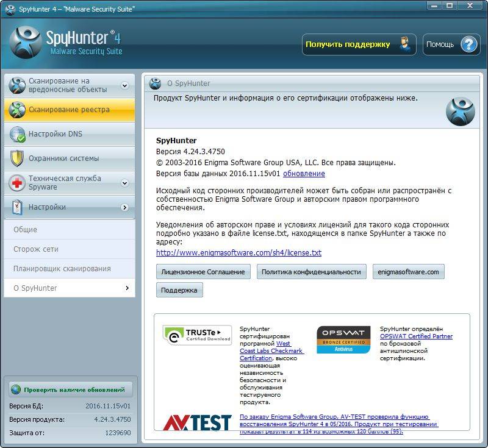Click the Spyware HelpDesk red cross icon
This screenshot has width=488, height=448.
point(17,183)
